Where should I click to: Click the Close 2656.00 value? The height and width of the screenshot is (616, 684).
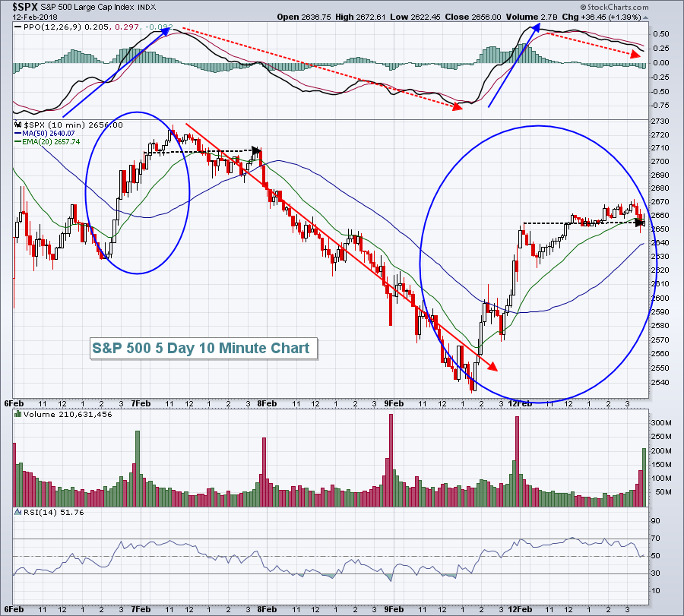[473, 17]
